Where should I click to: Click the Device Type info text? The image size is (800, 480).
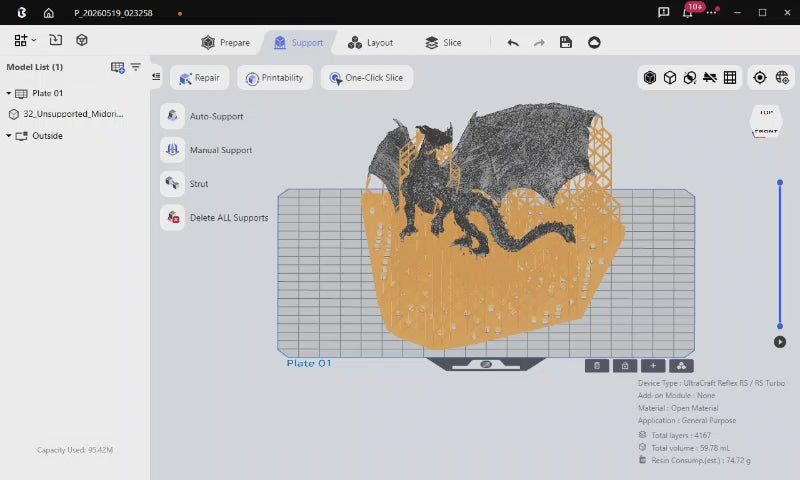coord(711,383)
